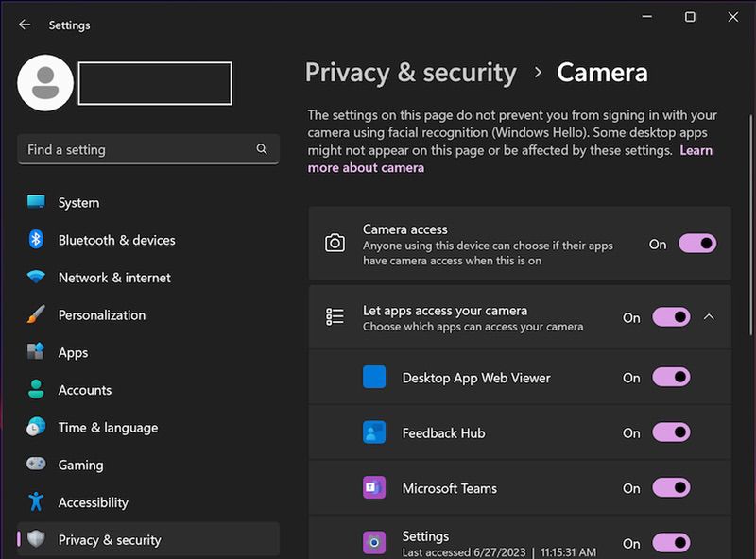This screenshot has width=756, height=559.
Task: Open Bluetooth & devices settings
Action: pyautogui.click(x=148, y=240)
